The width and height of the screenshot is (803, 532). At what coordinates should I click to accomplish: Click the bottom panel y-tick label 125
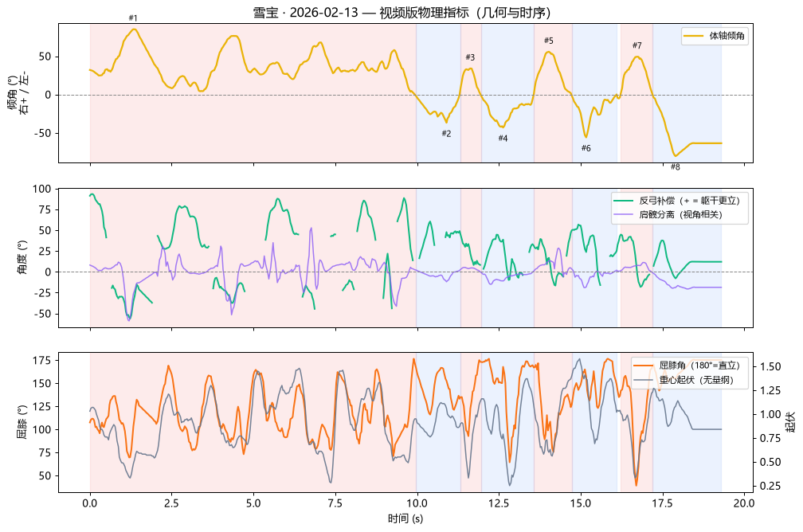point(43,406)
